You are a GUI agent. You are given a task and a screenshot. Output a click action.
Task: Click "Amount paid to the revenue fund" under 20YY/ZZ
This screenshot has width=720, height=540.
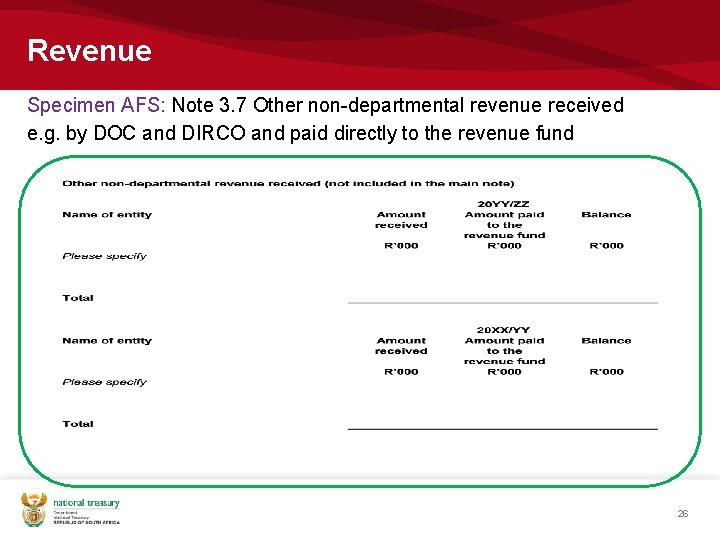505,225
